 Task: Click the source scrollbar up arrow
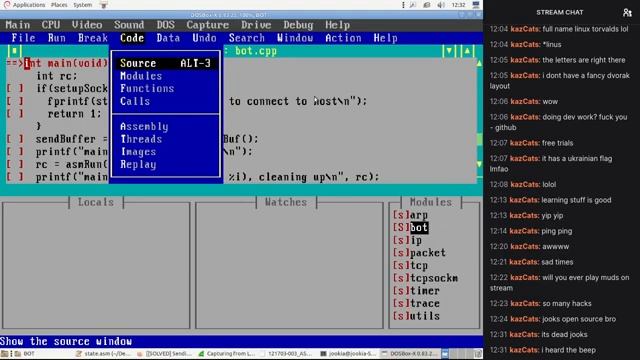[480, 63]
